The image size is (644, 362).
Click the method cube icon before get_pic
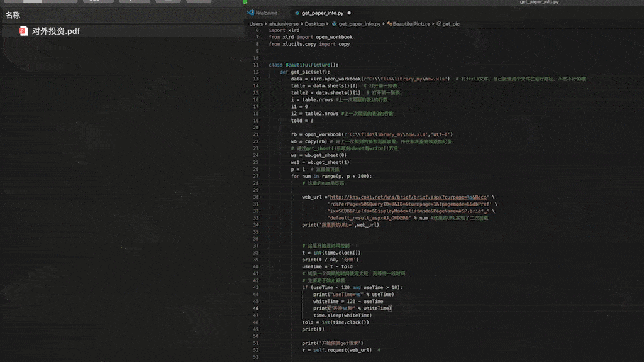pyautogui.click(x=439, y=24)
